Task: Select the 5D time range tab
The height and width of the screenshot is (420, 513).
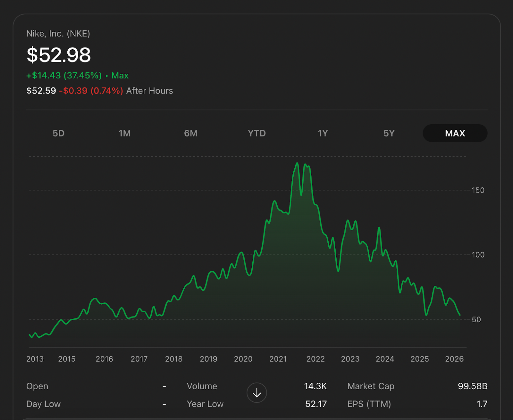Action: [x=59, y=133]
